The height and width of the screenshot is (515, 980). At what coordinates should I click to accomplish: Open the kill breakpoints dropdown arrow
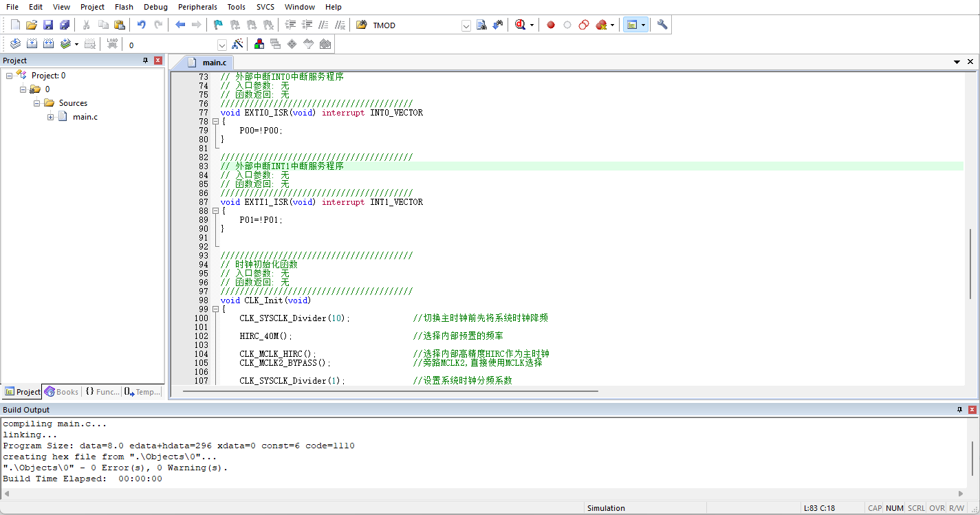point(612,25)
